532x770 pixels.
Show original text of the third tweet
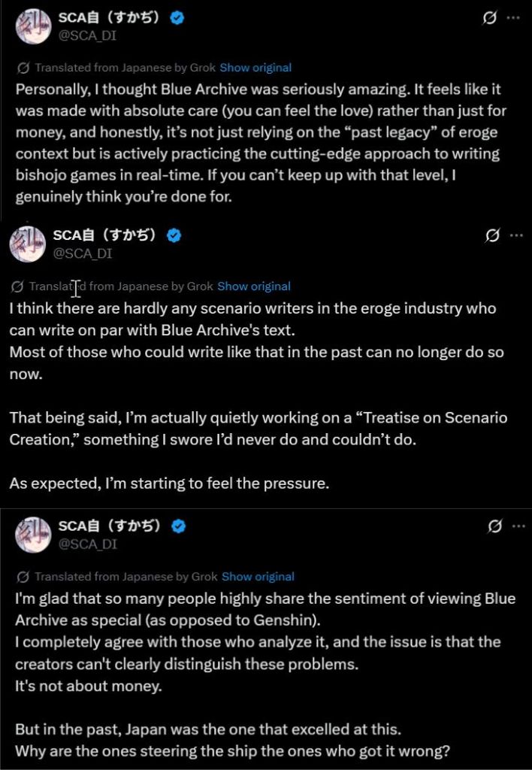tap(258, 577)
